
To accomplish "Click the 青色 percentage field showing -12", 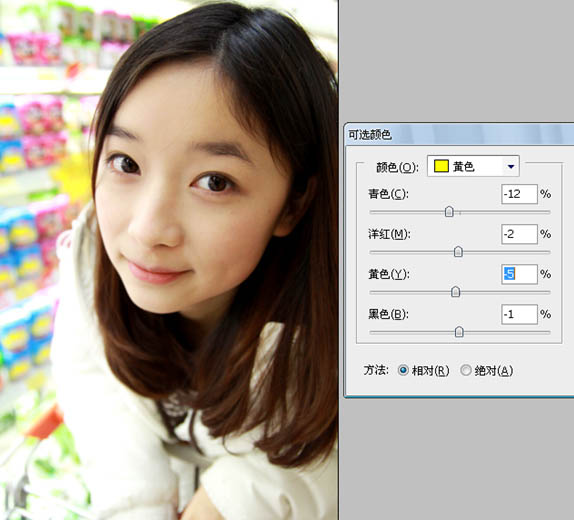I will 519,194.
